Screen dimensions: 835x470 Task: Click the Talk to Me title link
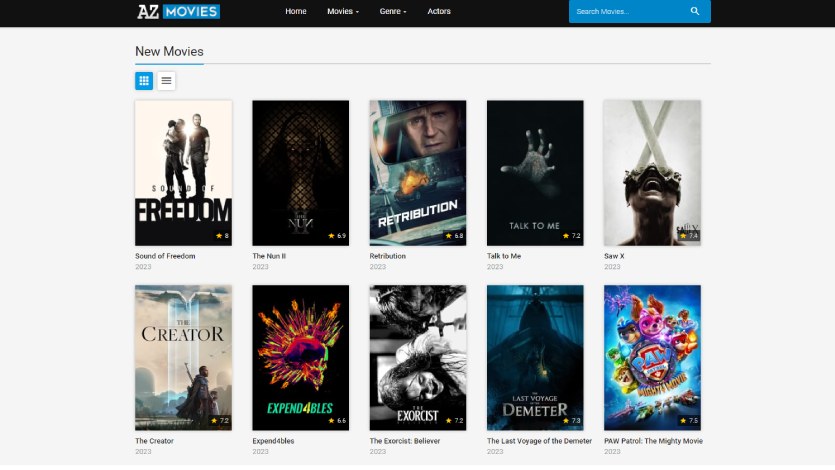tap(504, 256)
